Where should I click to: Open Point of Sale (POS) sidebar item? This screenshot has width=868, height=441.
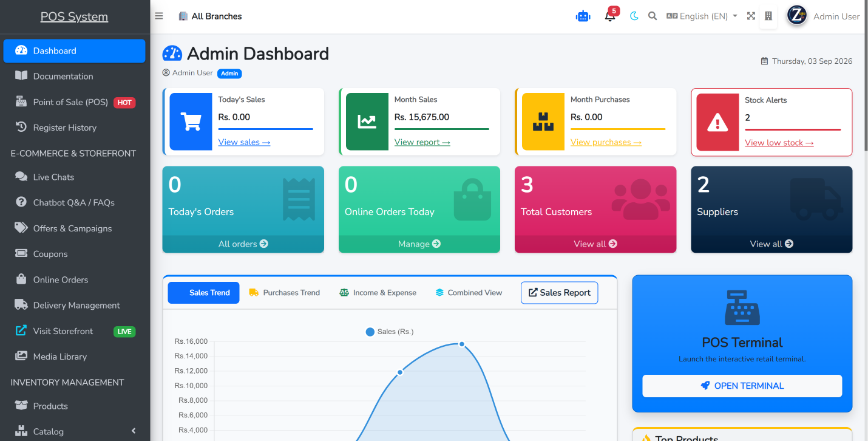click(75, 102)
